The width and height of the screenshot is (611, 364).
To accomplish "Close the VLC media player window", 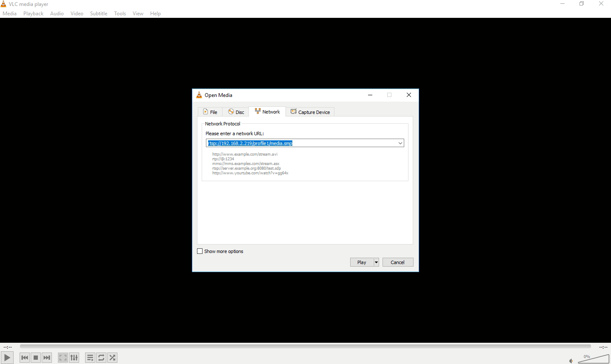I will click(x=601, y=4).
